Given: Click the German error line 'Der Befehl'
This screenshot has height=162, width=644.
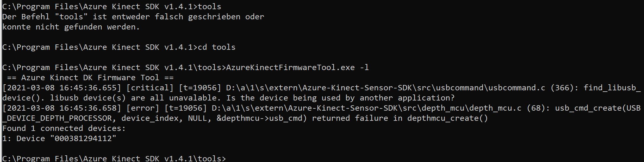Looking at the screenshot, I should 133,17.
